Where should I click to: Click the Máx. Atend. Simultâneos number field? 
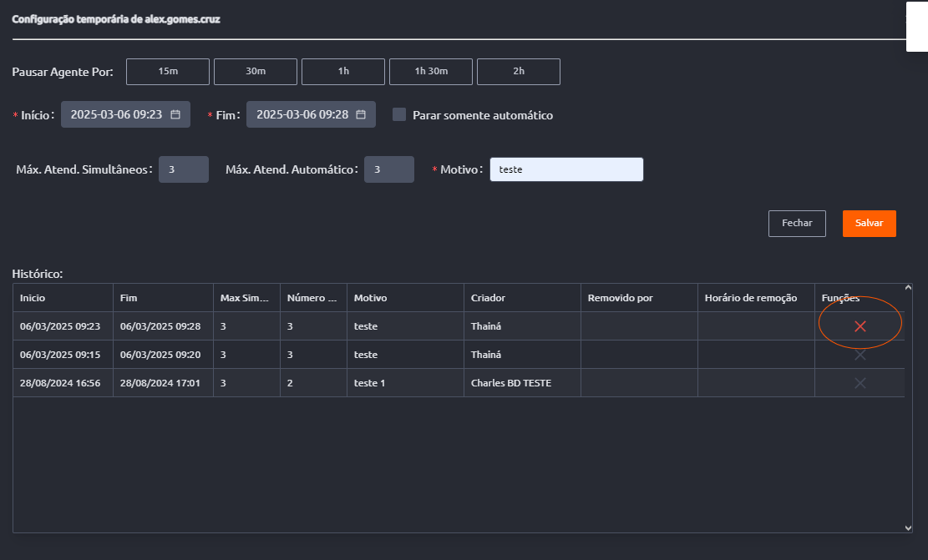(183, 169)
